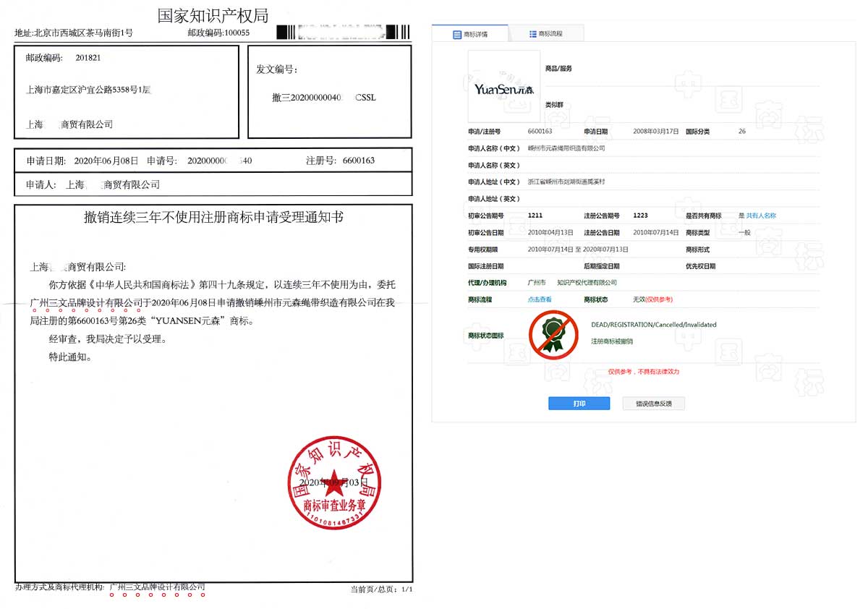Click the 打印 button
The height and width of the screenshot is (609, 868).
click(579, 404)
